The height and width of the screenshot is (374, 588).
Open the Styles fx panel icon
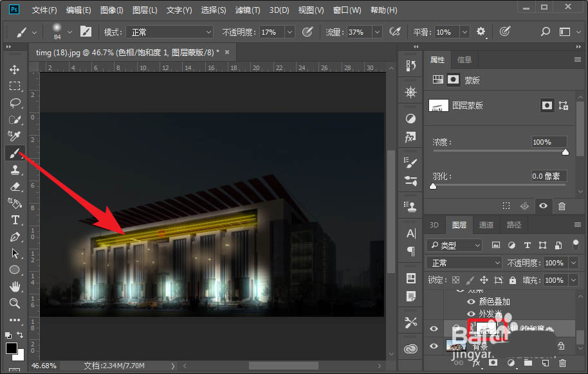coord(410,137)
